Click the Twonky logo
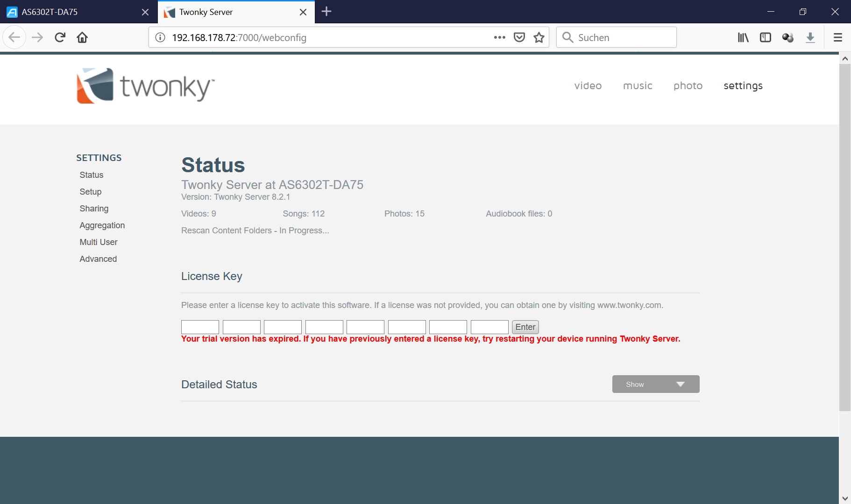851x504 pixels. (x=145, y=86)
